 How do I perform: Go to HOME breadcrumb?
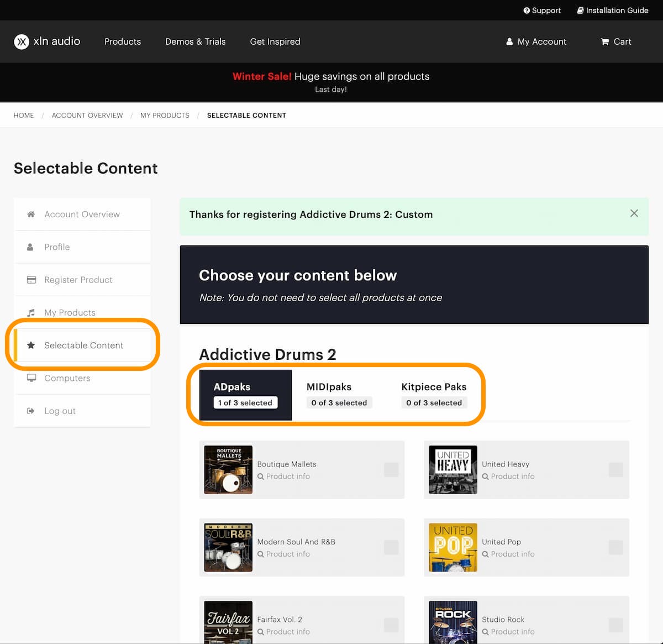[24, 116]
